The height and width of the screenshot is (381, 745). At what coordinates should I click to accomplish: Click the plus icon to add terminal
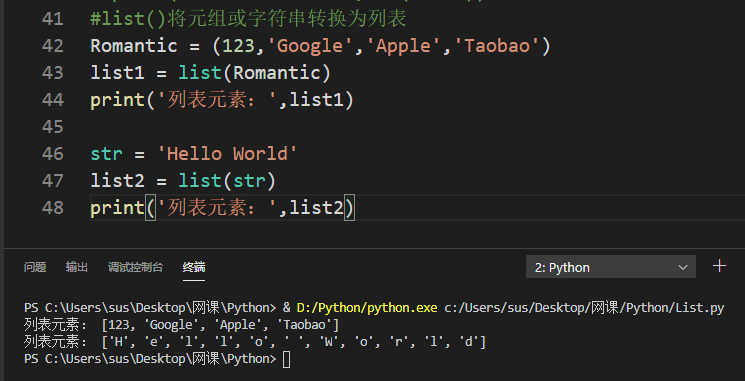(x=719, y=266)
